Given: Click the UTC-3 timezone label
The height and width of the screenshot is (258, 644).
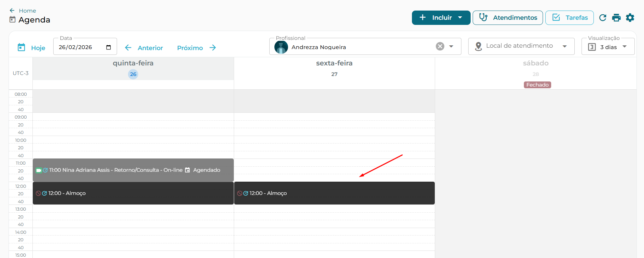Looking at the screenshot, I should [21, 73].
